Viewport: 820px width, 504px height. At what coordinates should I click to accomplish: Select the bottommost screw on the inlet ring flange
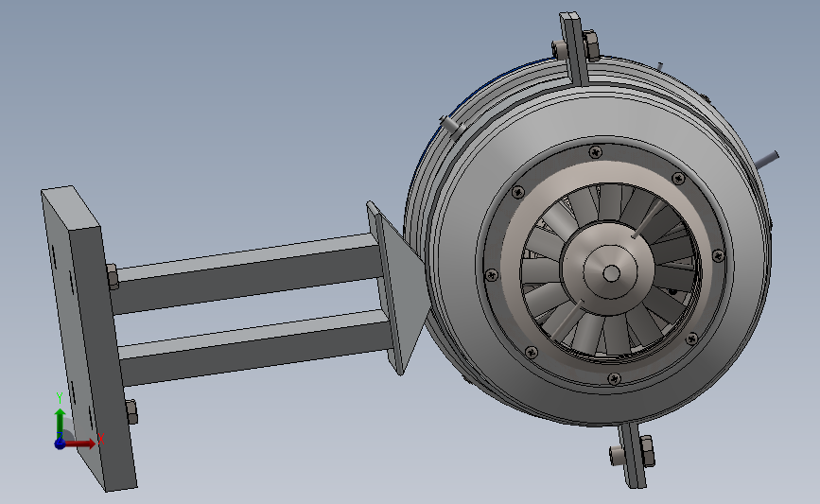[x=615, y=378]
